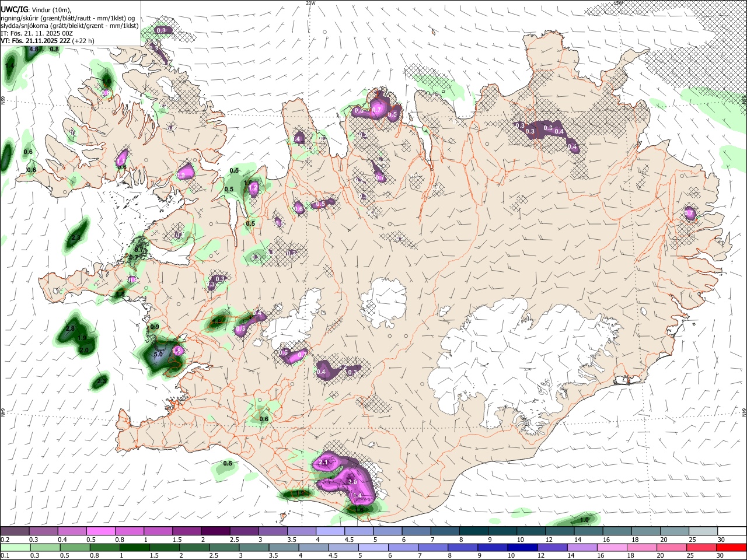This screenshot has width=747, height=560.
Task: Click the 1.0 value off the southeast coast
Action: pyautogui.click(x=584, y=520)
